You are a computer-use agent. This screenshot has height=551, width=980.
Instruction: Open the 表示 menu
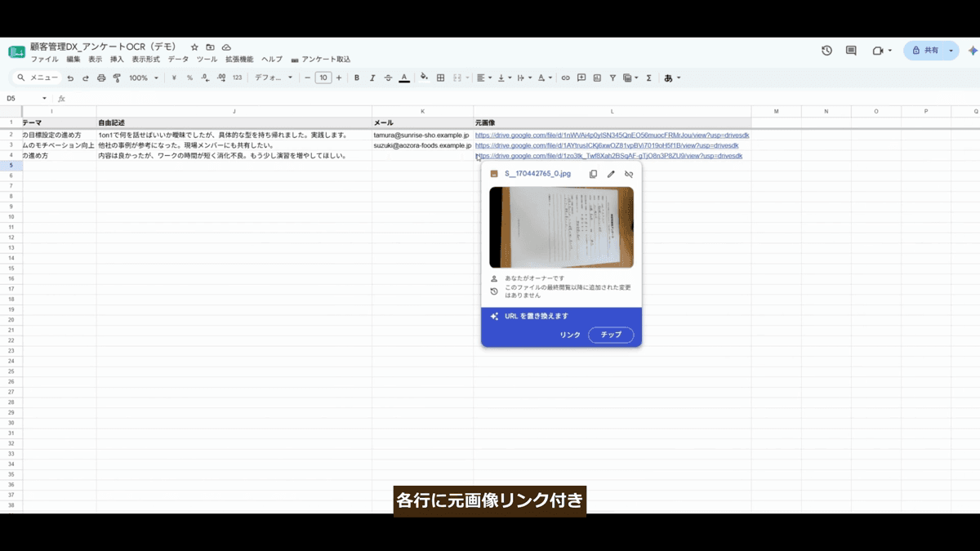96,60
